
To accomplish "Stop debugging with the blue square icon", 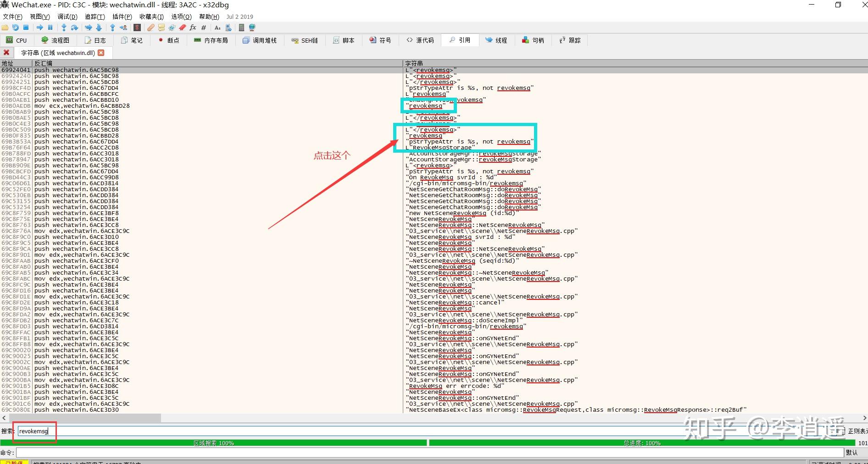I will [x=26, y=28].
